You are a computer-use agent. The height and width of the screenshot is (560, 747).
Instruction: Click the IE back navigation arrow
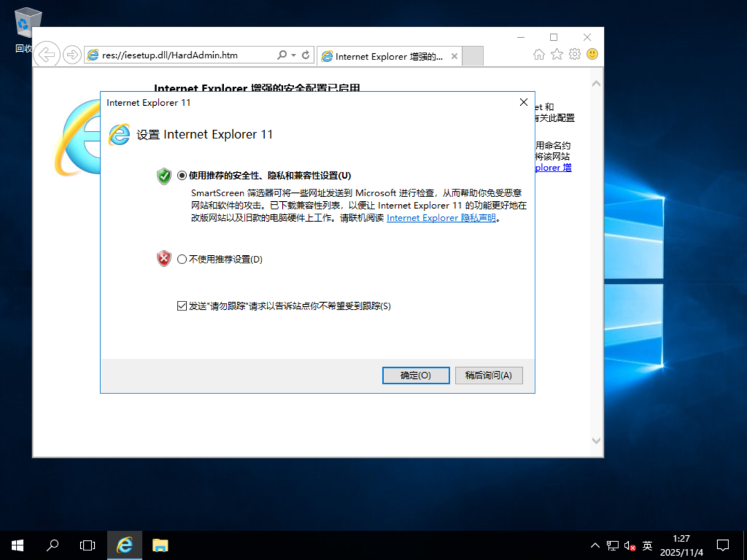pyautogui.click(x=47, y=55)
